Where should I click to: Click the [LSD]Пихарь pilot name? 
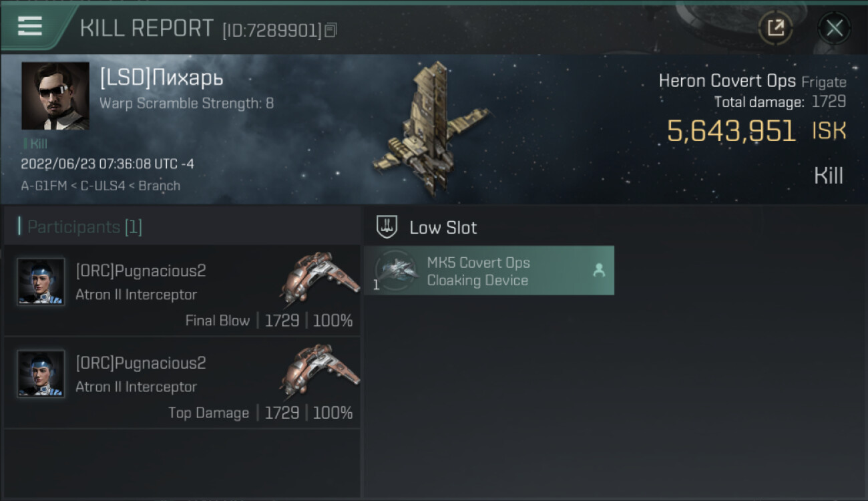pos(161,78)
